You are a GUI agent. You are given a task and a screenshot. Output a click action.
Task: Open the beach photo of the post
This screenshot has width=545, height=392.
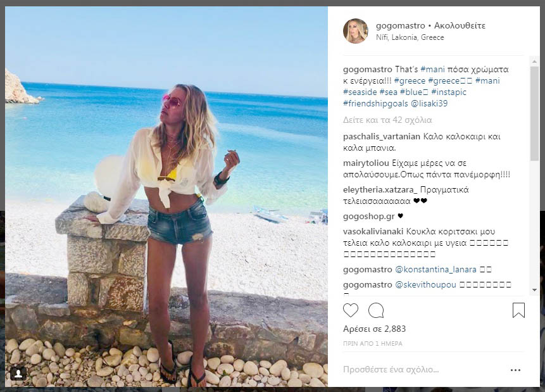pyautogui.click(x=166, y=196)
